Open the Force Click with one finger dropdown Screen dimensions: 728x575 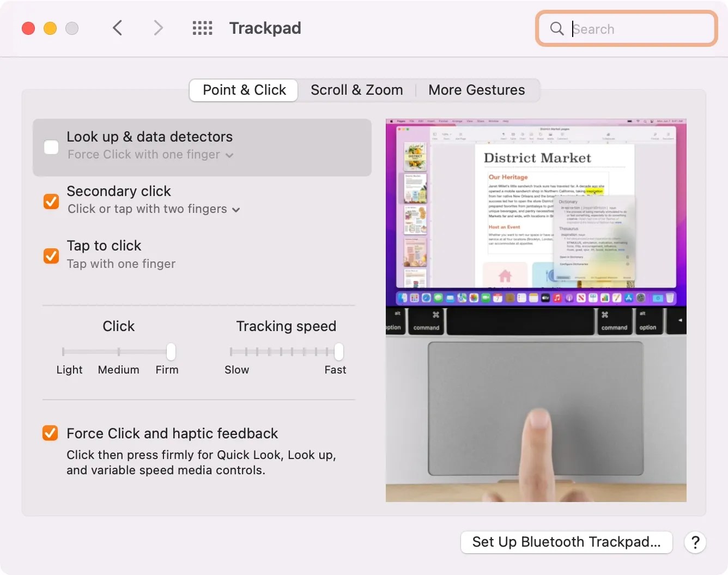pos(228,155)
